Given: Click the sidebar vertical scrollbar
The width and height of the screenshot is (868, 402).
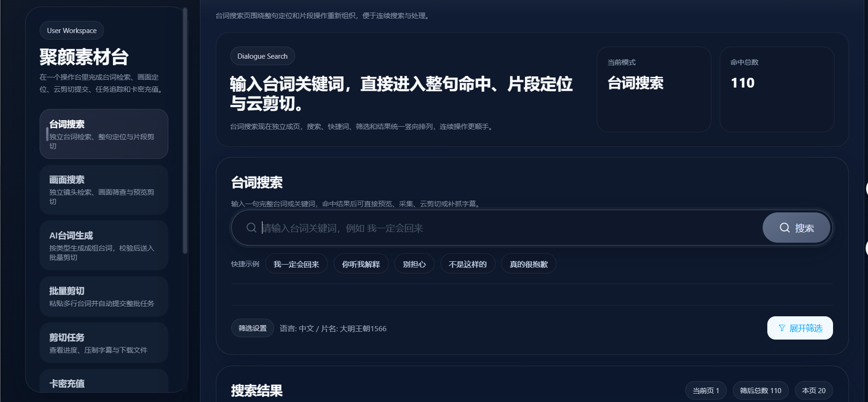Looking at the screenshot, I should pos(185,130).
